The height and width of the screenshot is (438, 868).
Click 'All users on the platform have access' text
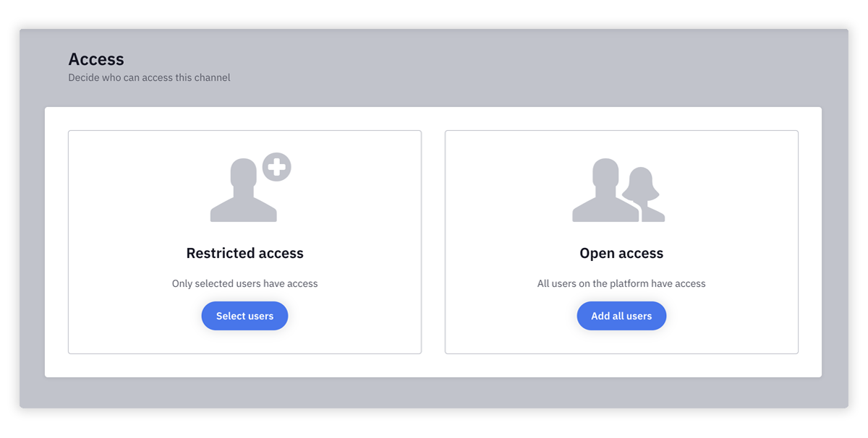coord(621,283)
